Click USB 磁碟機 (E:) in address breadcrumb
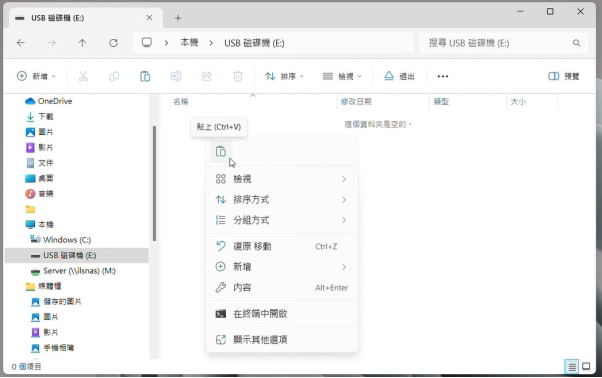The image size is (602, 378). tap(254, 43)
